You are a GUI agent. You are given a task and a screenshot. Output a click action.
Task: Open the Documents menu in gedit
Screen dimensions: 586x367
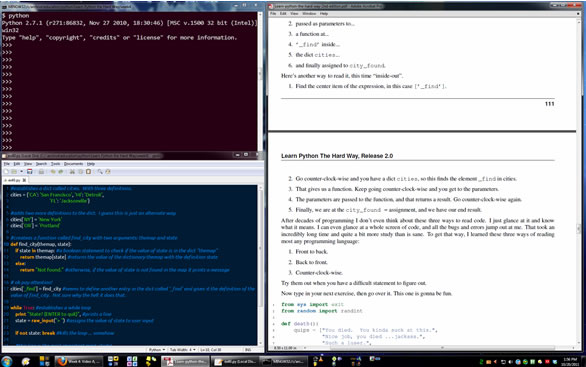tap(73, 164)
